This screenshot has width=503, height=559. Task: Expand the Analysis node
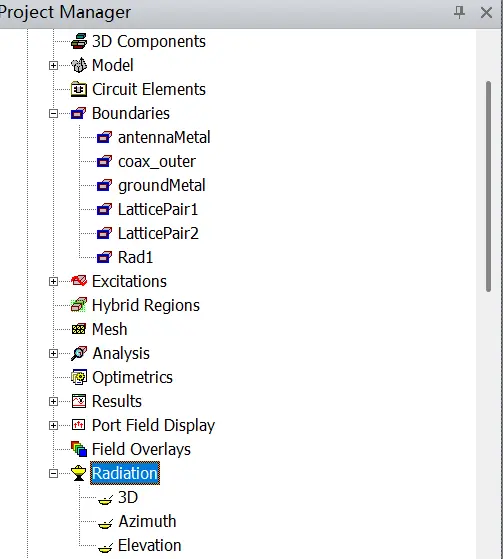(x=53, y=354)
